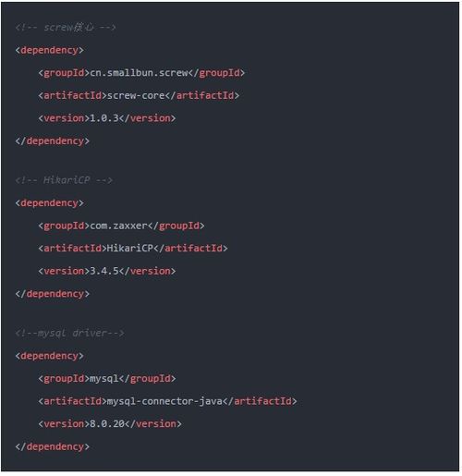Click the closing artifactId tag after mysql-connector-java
Image resolution: width=462 pixels, height=476 pixels.
point(260,401)
